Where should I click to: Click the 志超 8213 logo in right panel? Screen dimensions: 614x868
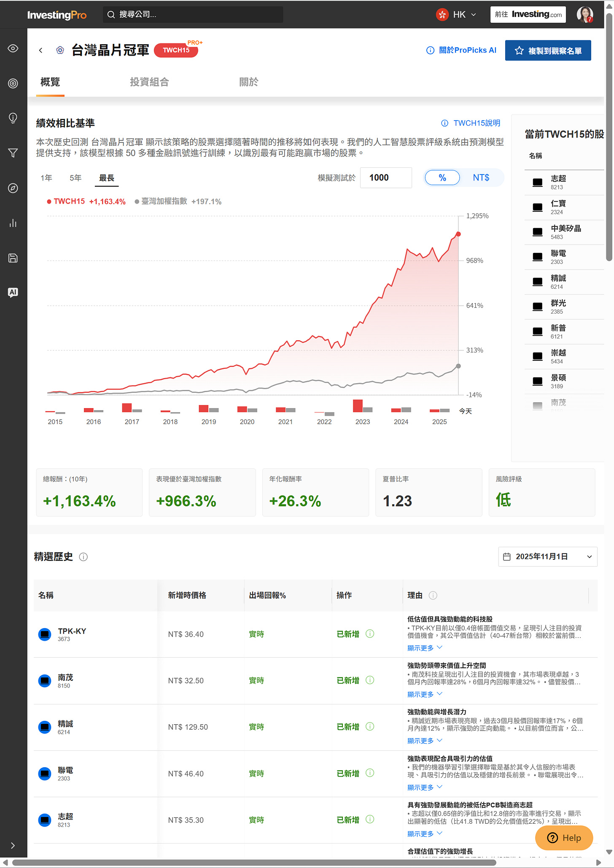tap(537, 183)
